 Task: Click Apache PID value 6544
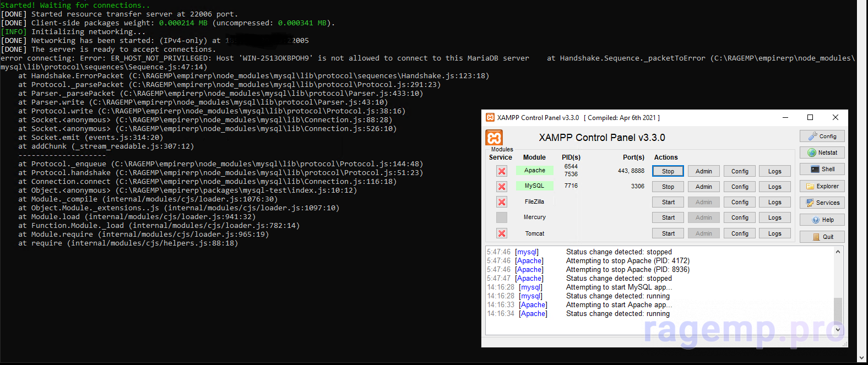(x=571, y=166)
